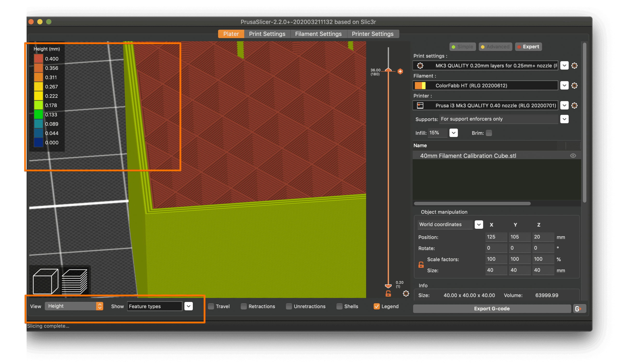Click the add color change plus icon

coord(400,71)
